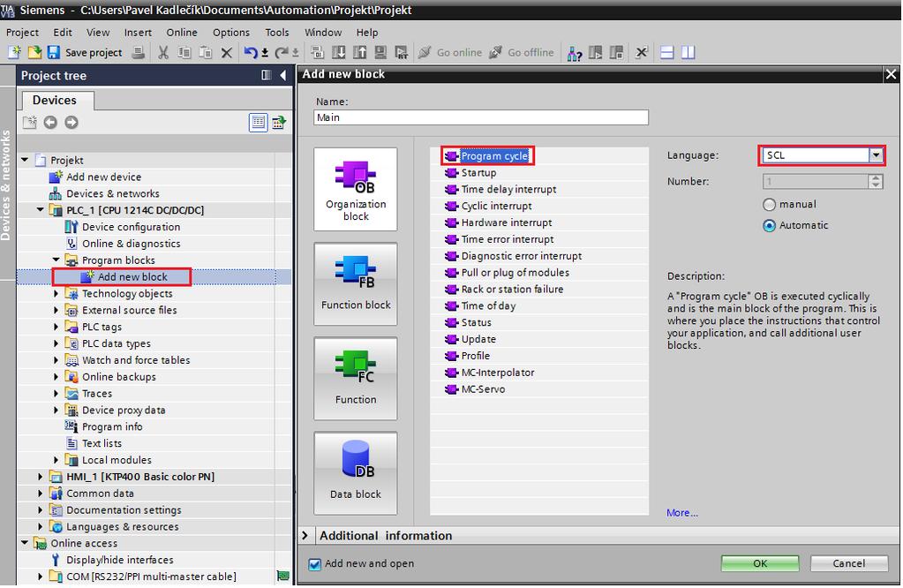This screenshot has width=903, height=588.
Task: Open the More... description link
Action: [681, 513]
